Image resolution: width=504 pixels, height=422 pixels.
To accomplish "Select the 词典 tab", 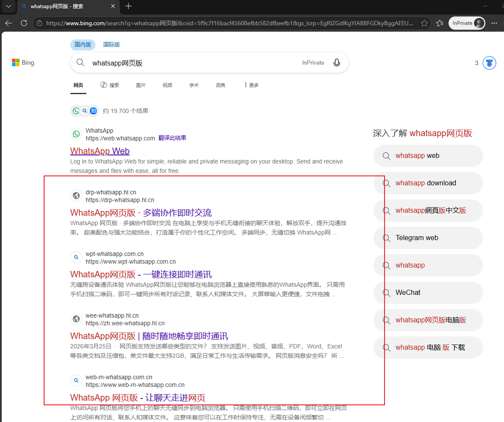I will (221, 85).
